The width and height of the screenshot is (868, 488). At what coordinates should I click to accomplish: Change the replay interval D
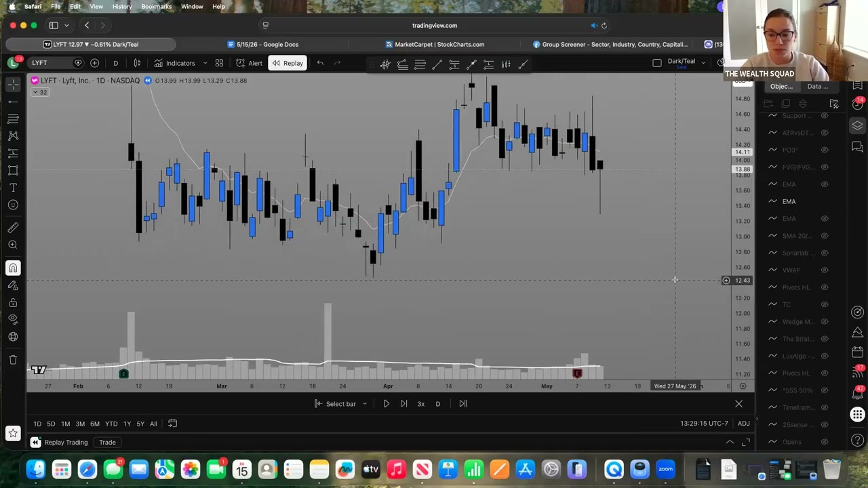(438, 404)
